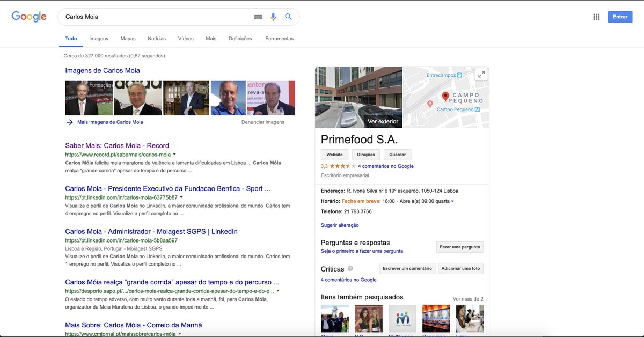Open second Carlos Moia image thumbnail with adidas logo
This screenshot has width=644, height=337.
pos(138,98)
